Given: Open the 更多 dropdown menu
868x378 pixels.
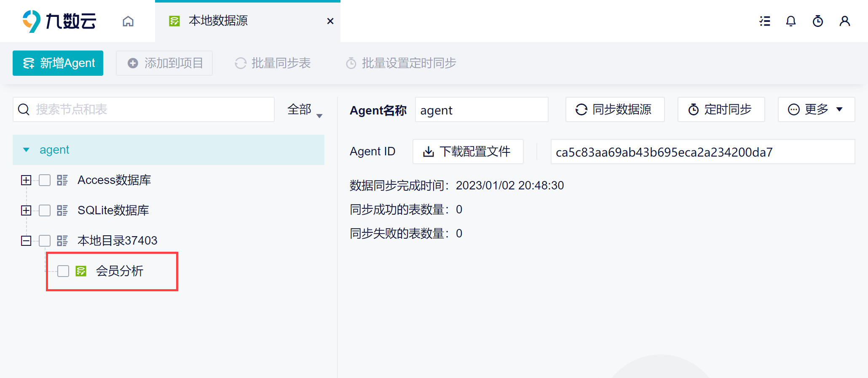Looking at the screenshot, I should tap(816, 109).
